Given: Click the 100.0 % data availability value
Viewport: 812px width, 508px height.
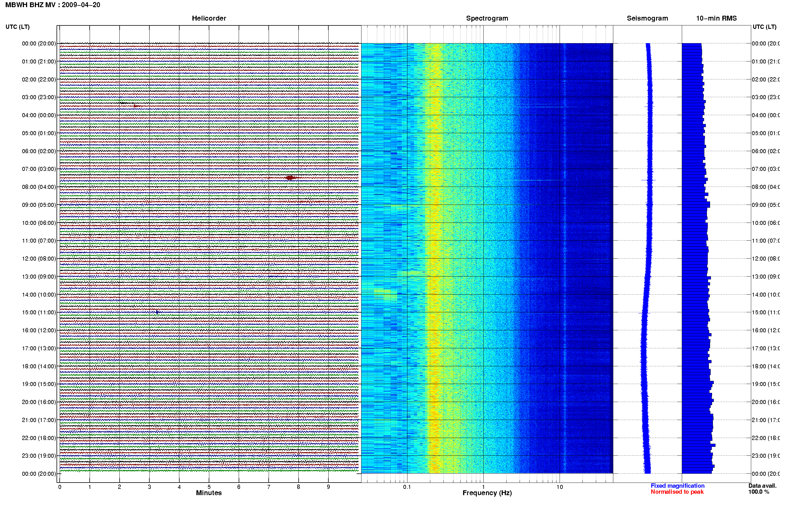Looking at the screenshot, I should [x=759, y=492].
